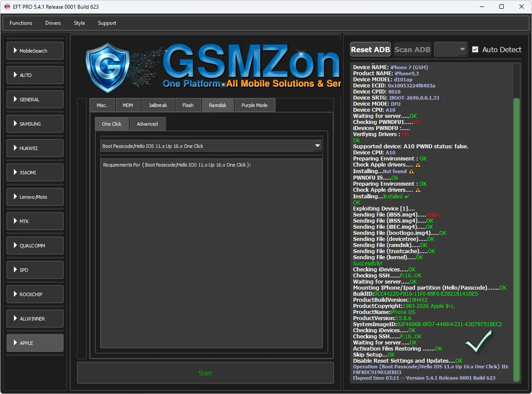Toggle the Auto Detect checkbox
The width and height of the screenshot is (532, 394).
pyautogui.click(x=475, y=50)
